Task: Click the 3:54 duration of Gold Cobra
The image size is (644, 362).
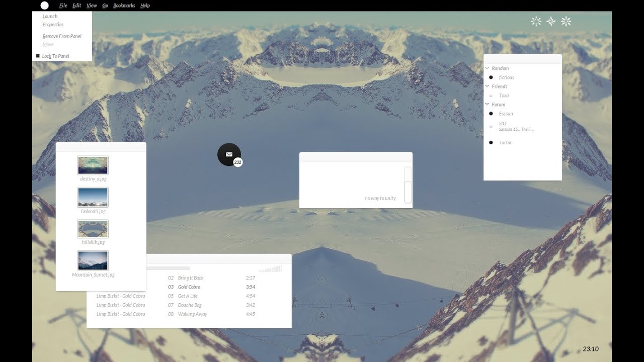Action: [251, 287]
